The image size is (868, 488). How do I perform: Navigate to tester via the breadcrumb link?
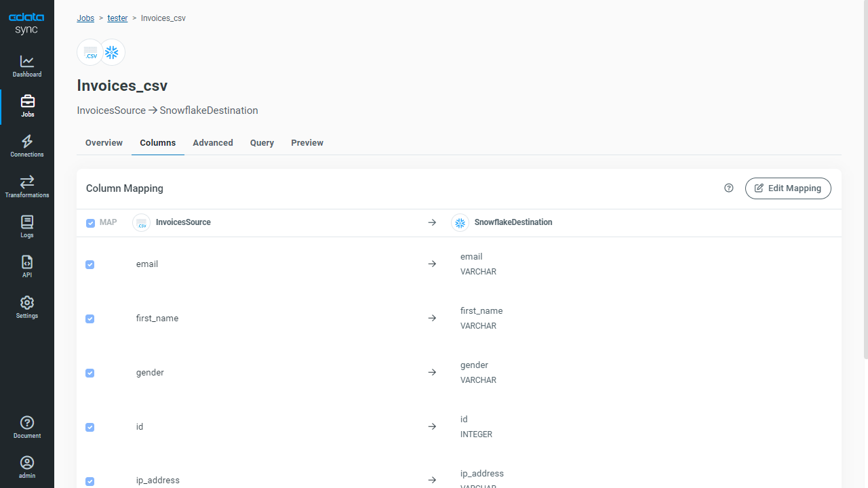click(x=117, y=18)
